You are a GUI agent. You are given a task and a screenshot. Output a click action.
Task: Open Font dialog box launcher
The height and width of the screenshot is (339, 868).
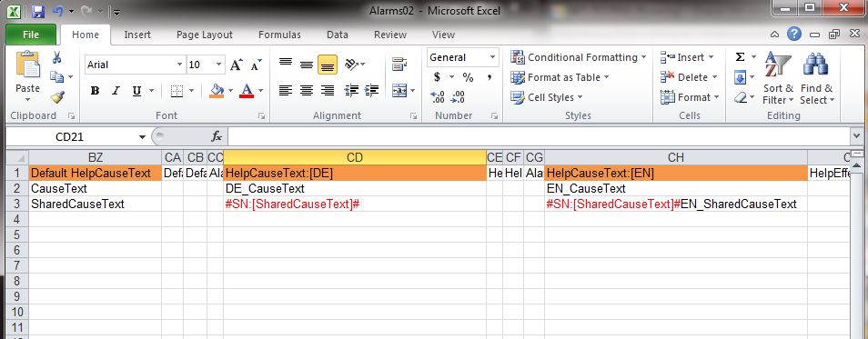(x=261, y=116)
